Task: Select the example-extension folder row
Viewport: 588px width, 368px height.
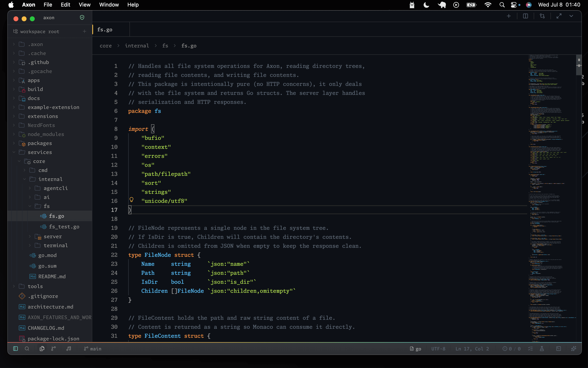Action: click(x=50, y=107)
